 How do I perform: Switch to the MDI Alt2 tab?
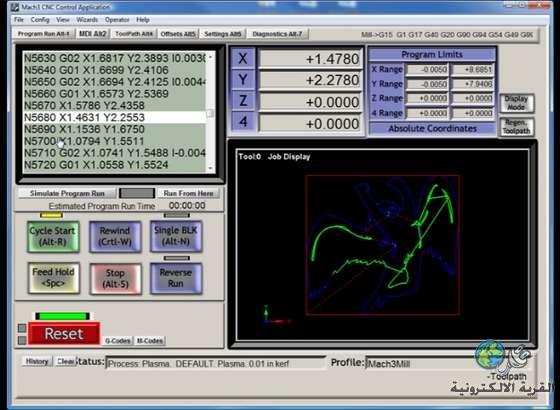pos(92,34)
